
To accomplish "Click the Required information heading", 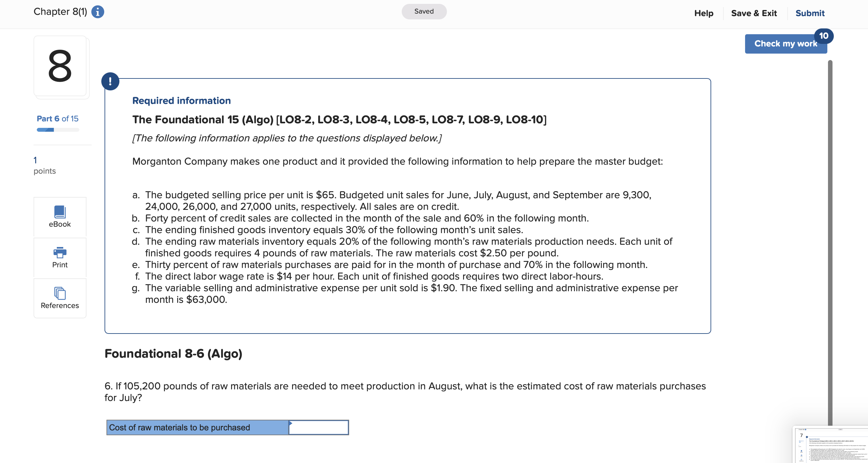I will [x=181, y=100].
